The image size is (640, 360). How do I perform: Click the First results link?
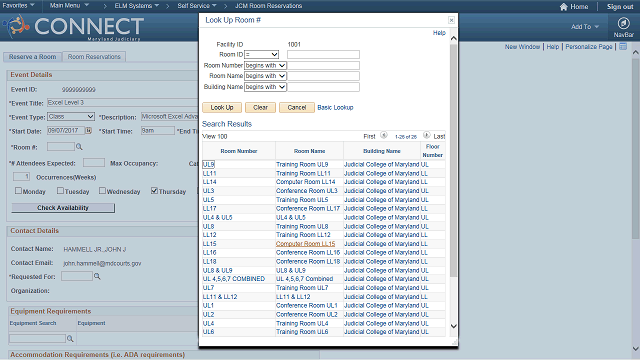(x=369, y=136)
